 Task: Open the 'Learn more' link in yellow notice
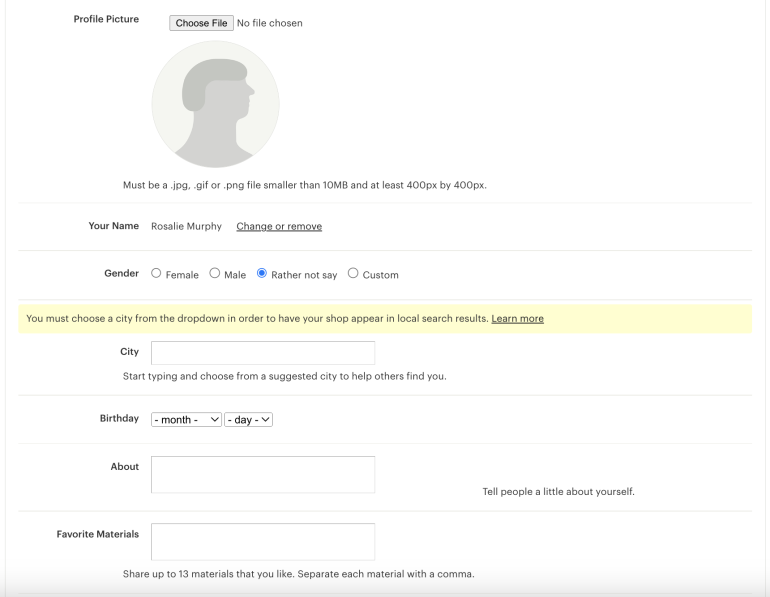tap(517, 318)
